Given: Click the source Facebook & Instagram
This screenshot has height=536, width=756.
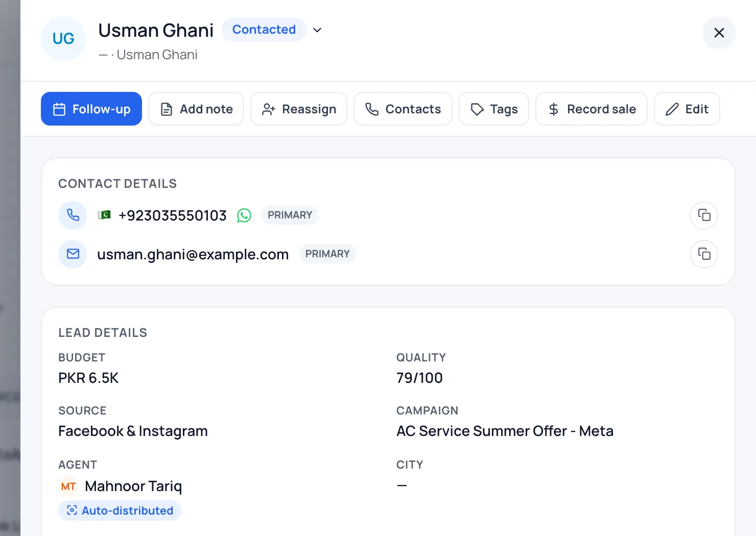Looking at the screenshot, I should click(x=133, y=431).
